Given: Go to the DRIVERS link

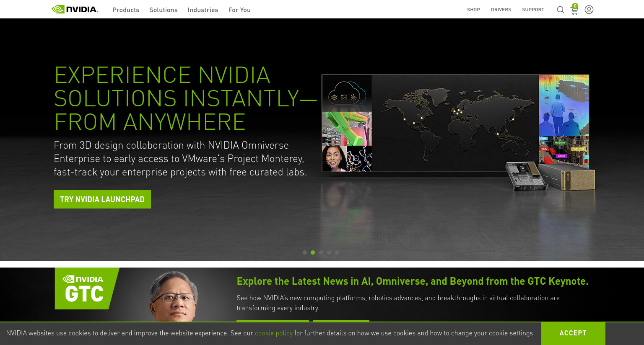Looking at the screenshot, I should [501, 10].
